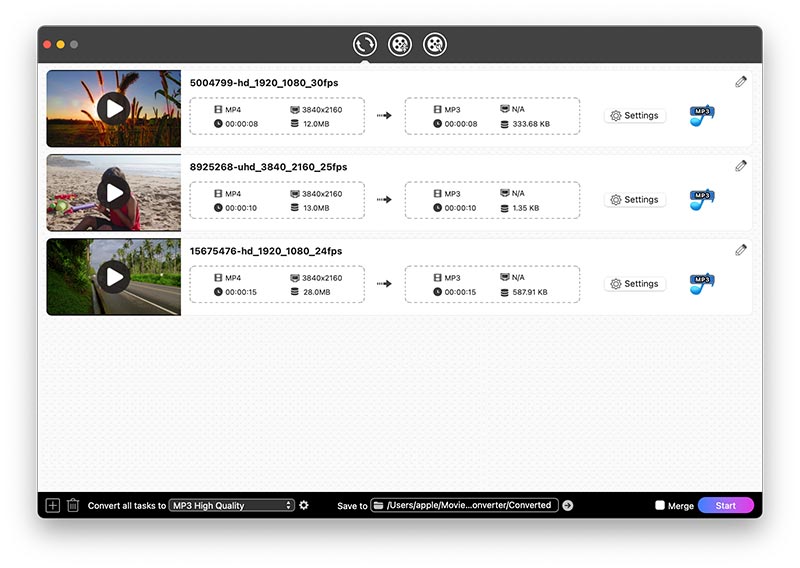The image size is (800, 568).
Task: Click the conversion arrow in the 5004799 row
Action: [384, 115]
